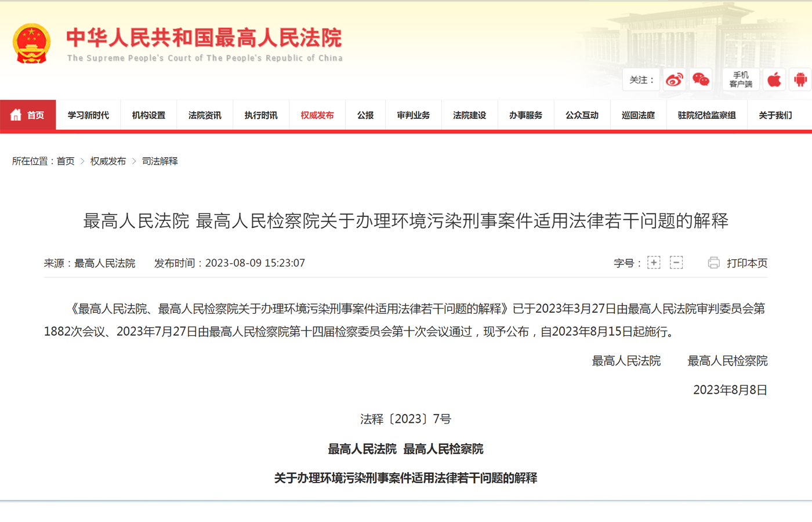Decrease font size with minus icon
Viewport: 812px width, 522px height.
point(676,263)
